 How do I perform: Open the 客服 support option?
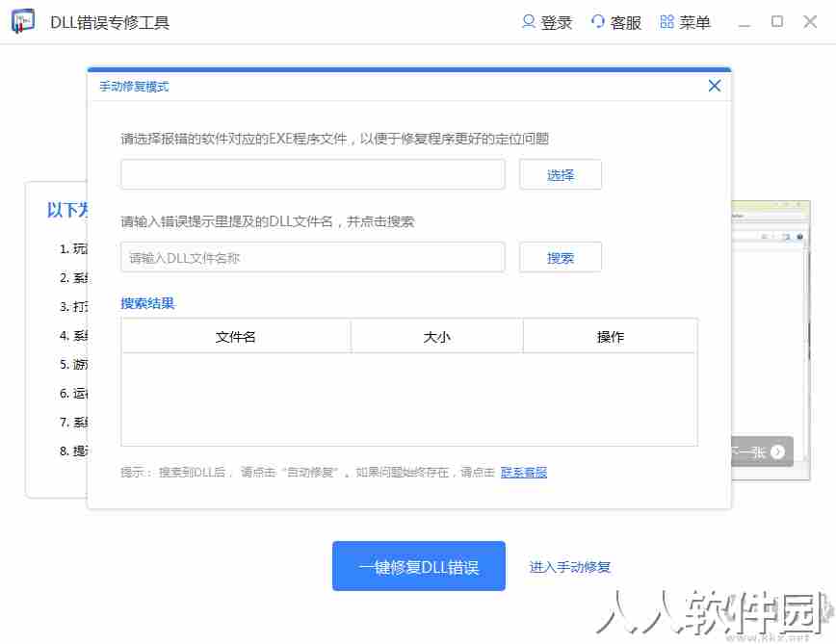(625, 22)
